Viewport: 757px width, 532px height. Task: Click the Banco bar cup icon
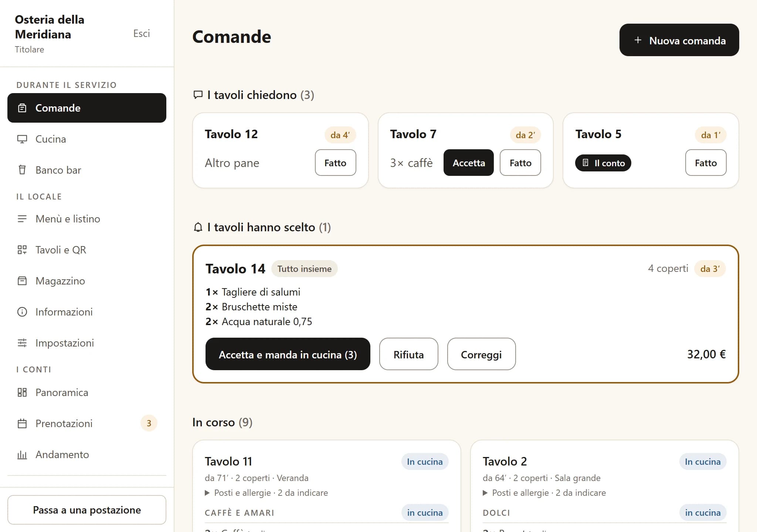pos(22,170)
